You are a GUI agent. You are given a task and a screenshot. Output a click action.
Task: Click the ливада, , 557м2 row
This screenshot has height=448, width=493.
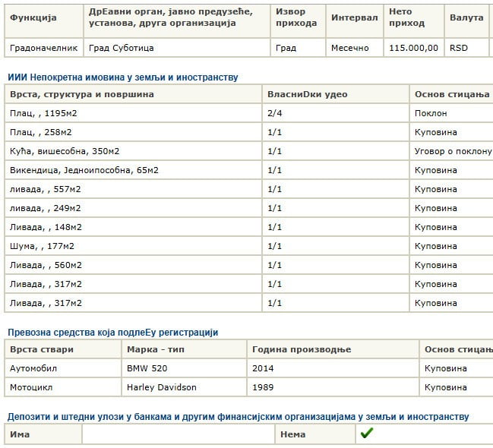click(248, 189)
